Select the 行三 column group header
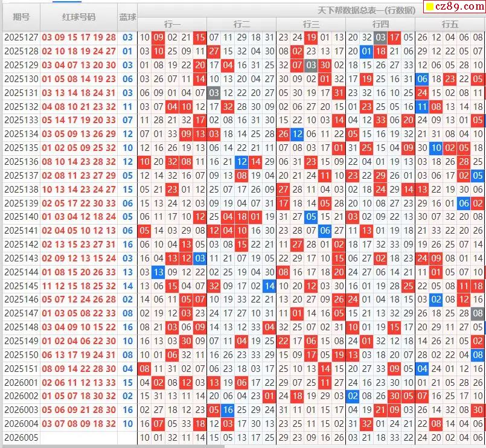Screen dimensions: 486x448 (311, 24)
